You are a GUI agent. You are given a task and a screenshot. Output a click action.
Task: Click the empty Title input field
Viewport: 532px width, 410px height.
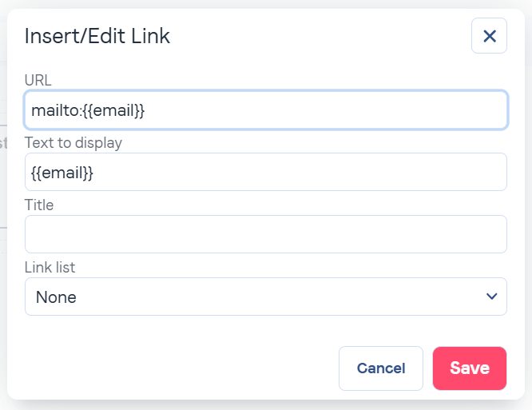coord(265,234)
